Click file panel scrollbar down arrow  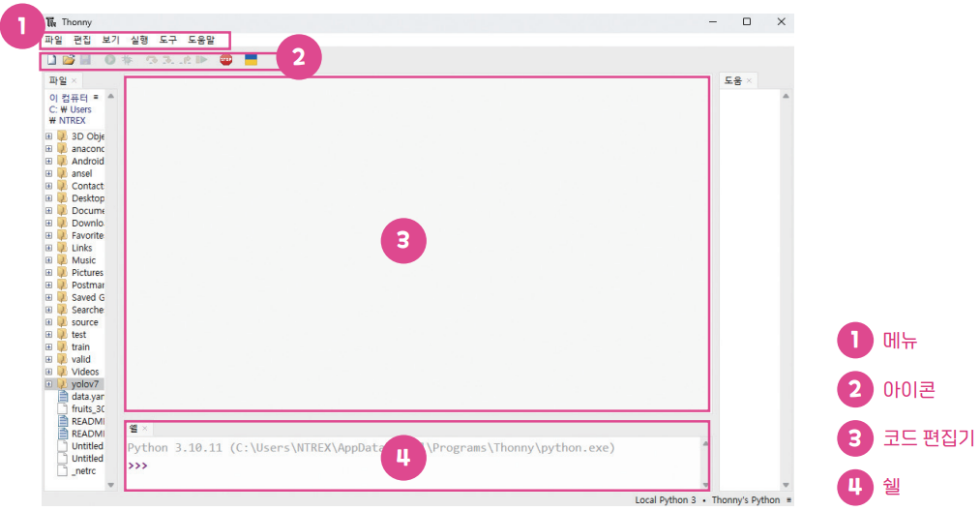click(x=110, y=486)
